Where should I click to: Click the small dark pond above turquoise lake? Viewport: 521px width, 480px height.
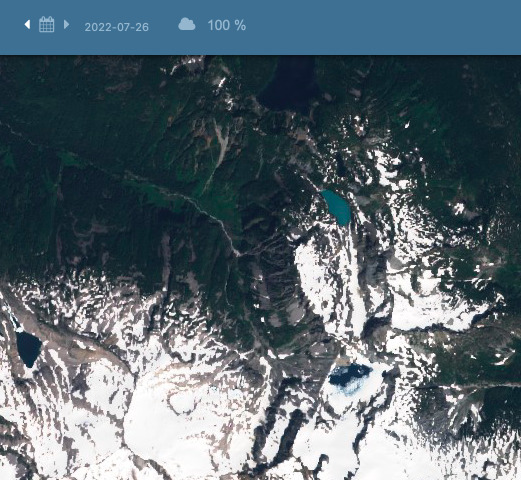[x=341, y=165]
